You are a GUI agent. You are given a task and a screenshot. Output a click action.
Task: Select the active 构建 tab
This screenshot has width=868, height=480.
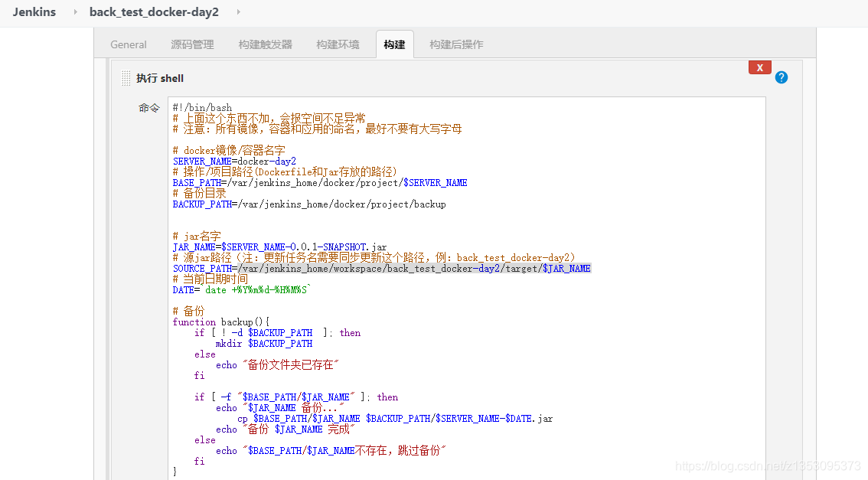tap(394, 44)
